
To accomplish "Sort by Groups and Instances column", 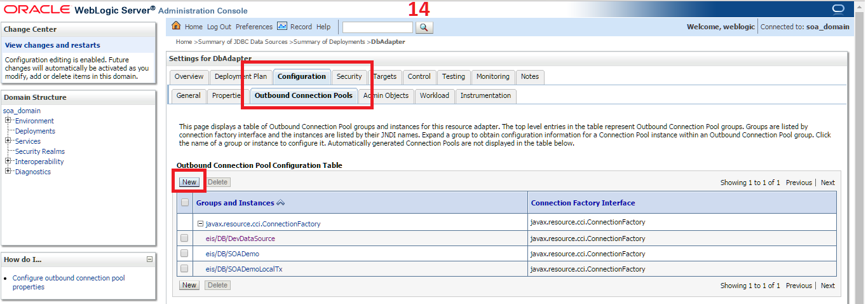I will (235, 203).
